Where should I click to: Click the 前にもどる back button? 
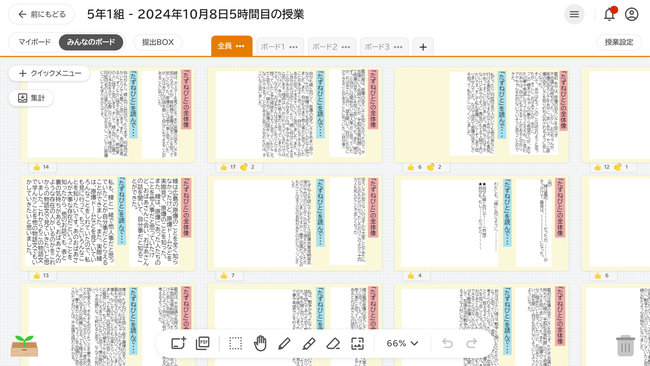[x=41, y=15]
